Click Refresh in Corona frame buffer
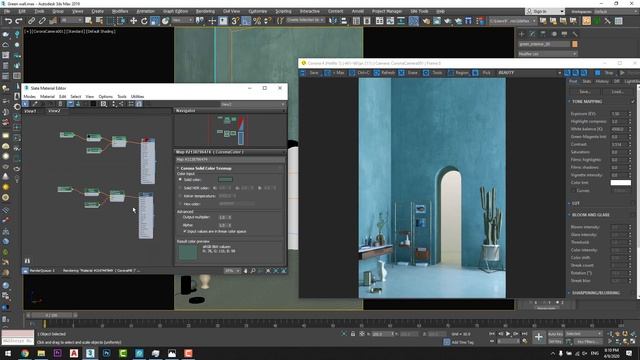This screenshot has height=360, width=640. tap(384, 73)
